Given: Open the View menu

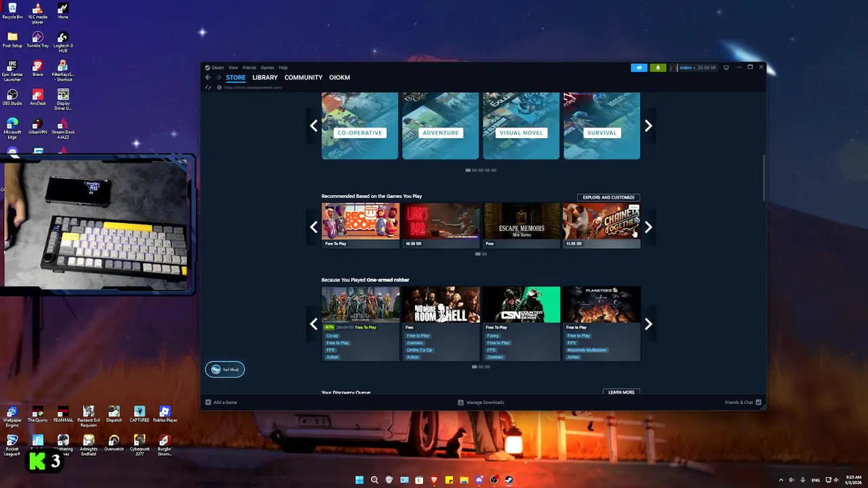Looking at the screenshot, I should [233, 68].
